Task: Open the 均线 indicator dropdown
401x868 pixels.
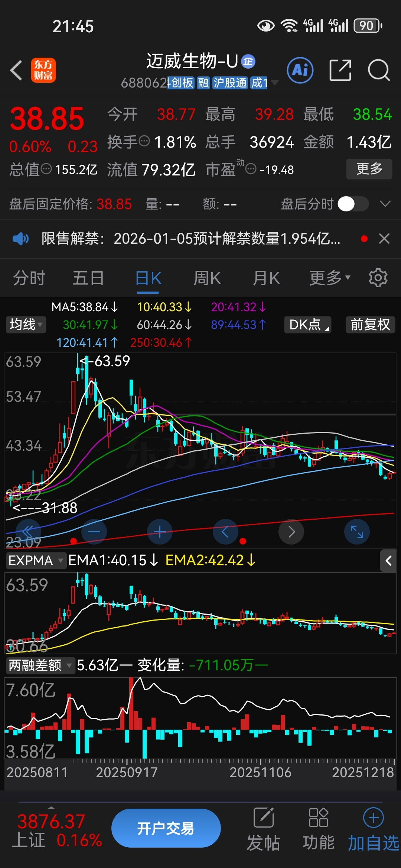Action: click(26, 325)
